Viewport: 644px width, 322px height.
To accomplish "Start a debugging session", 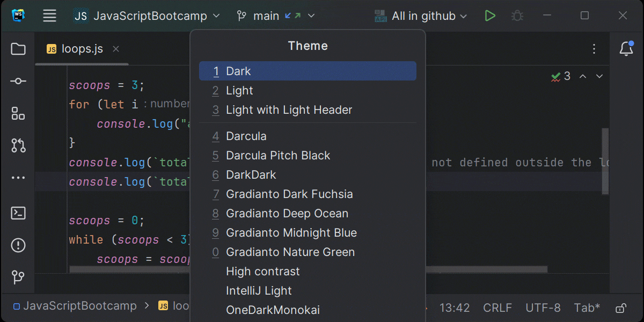I will pos(517,16).
